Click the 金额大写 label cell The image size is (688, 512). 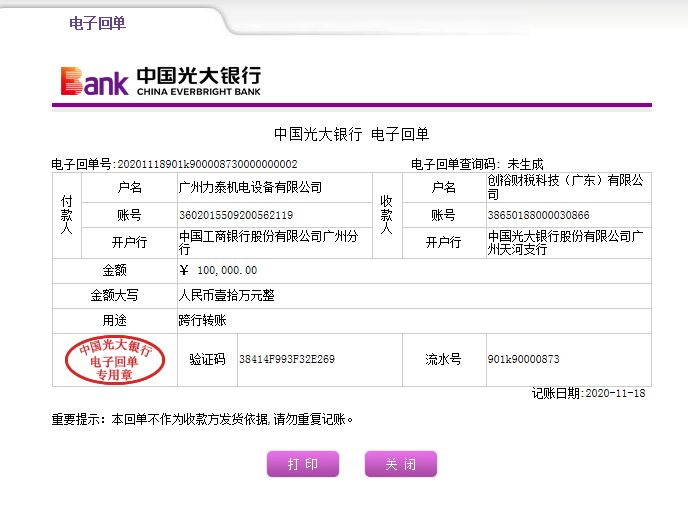[x=115, y=296]
